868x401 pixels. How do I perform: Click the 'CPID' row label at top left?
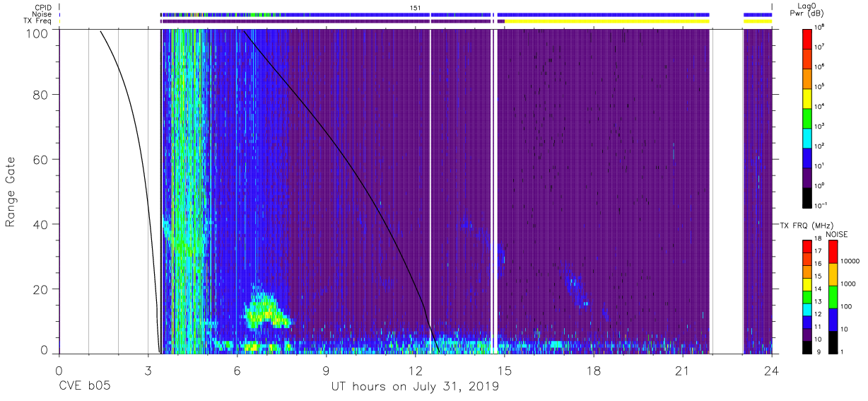click(43, 7)
